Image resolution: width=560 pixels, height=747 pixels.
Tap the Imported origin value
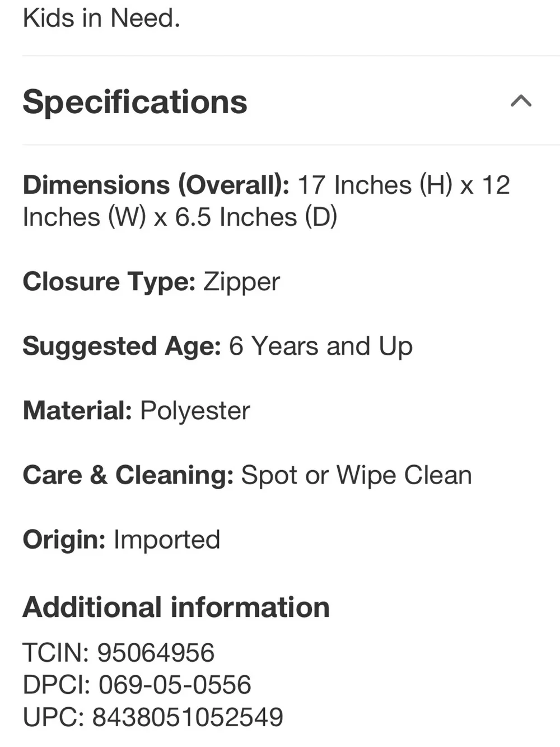tap(167, 540)
